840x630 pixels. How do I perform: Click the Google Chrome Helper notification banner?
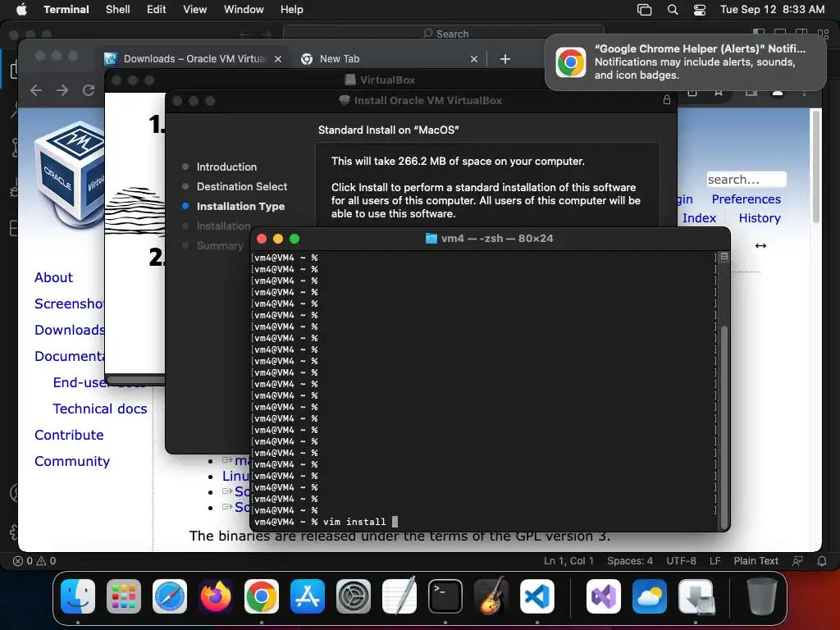click(686, 62)
